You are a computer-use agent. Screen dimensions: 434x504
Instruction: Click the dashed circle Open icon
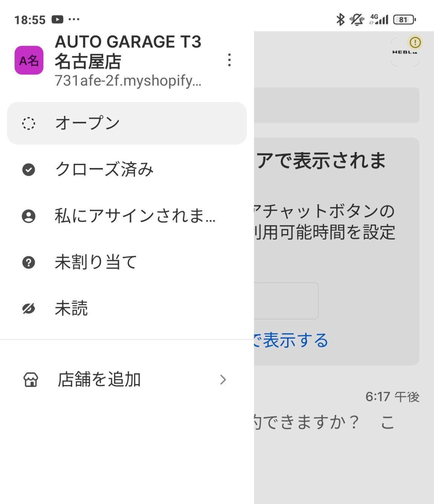(29, 123)
